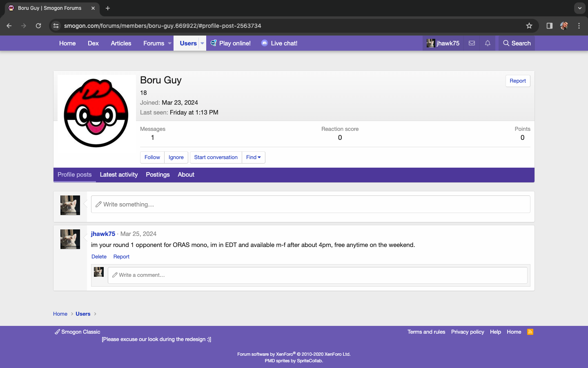Expand the Forums dropdown arrow
The image size is (588, 368).
tap(169, 43)
